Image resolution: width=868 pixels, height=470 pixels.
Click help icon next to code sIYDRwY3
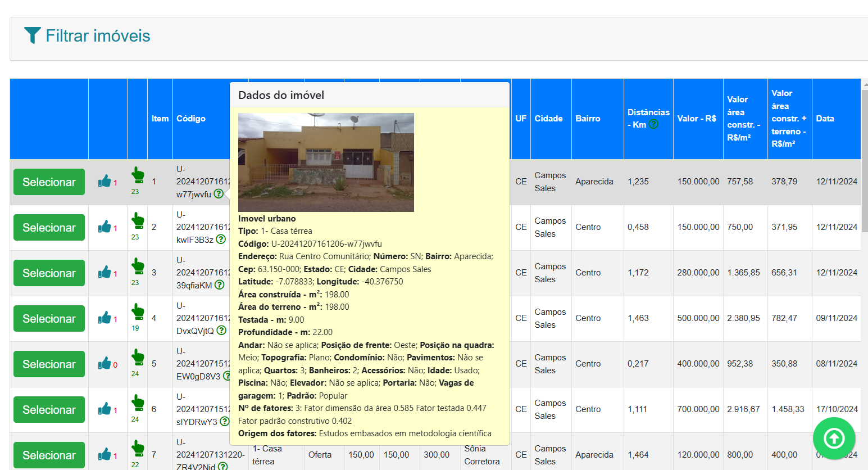(x=224, y=422)
